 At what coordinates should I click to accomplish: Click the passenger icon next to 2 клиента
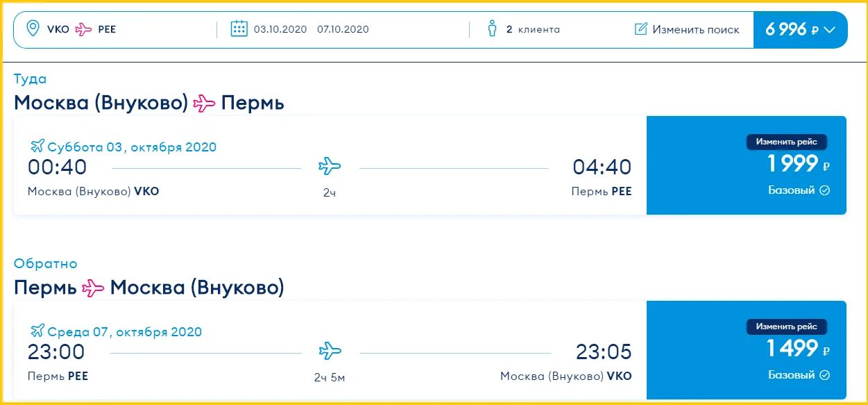(493, 29)
